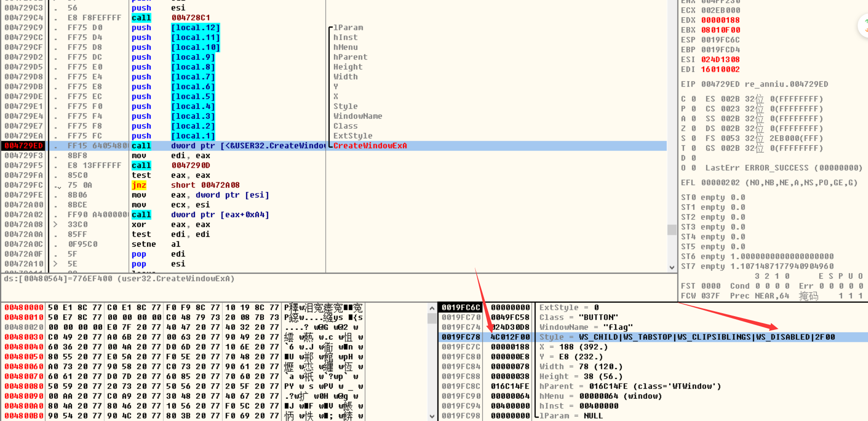Screen dimensions: 868x421
Task: Select the push [local.12] instruction
Action: point(176,28)
